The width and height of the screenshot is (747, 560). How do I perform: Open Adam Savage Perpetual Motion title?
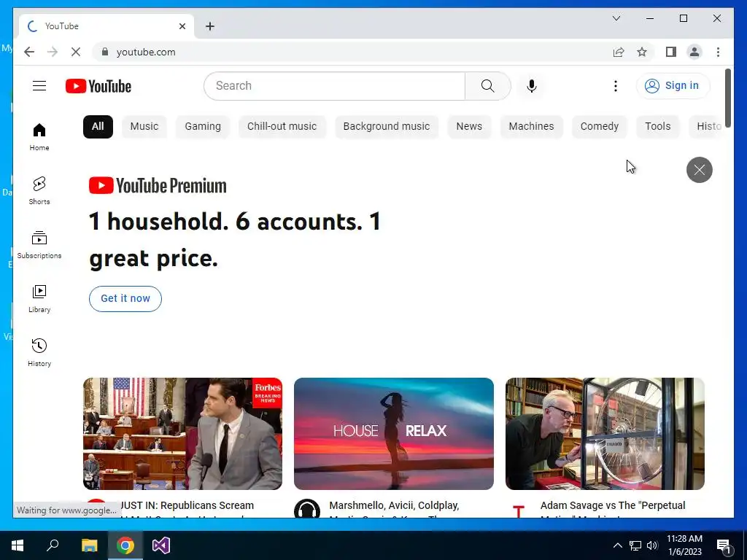[x=613, y=506]
